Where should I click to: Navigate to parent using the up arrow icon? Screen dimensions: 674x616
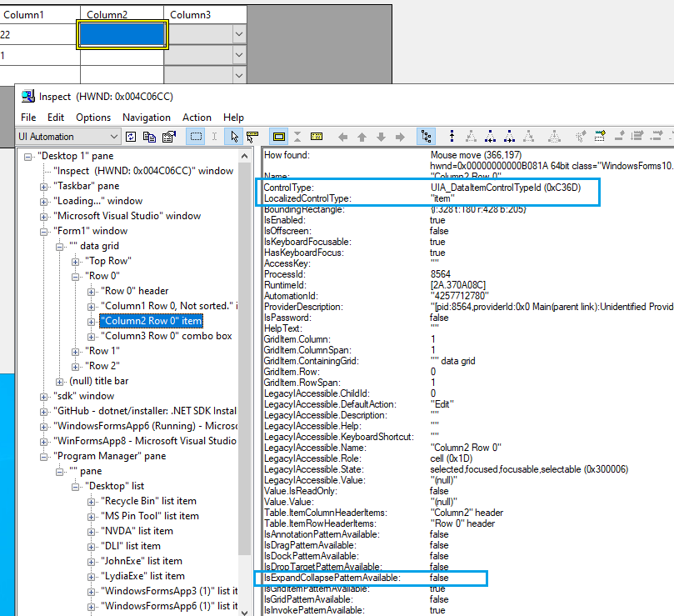(x=362, y=138)
